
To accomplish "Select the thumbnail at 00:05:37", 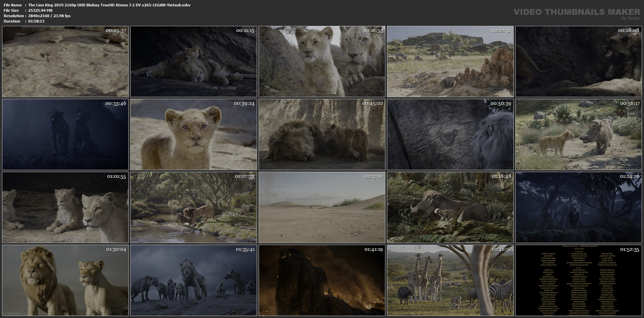I will (x=65, y=62).
